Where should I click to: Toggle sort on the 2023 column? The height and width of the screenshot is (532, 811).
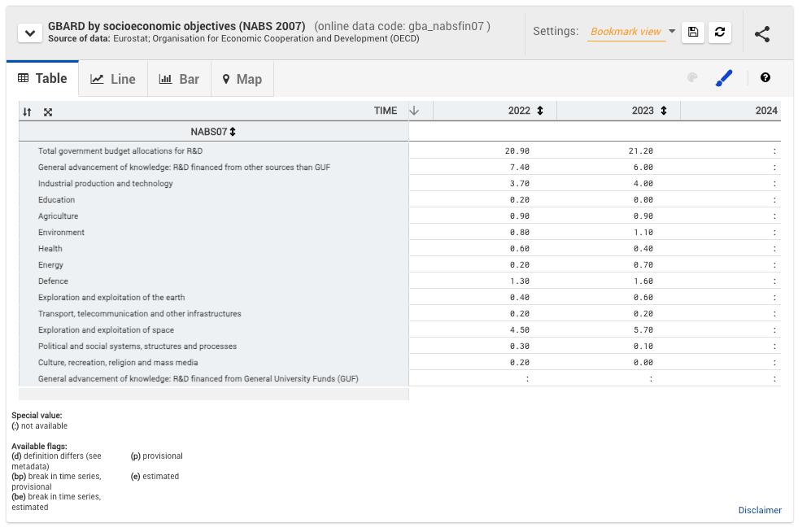coord(663,111)
